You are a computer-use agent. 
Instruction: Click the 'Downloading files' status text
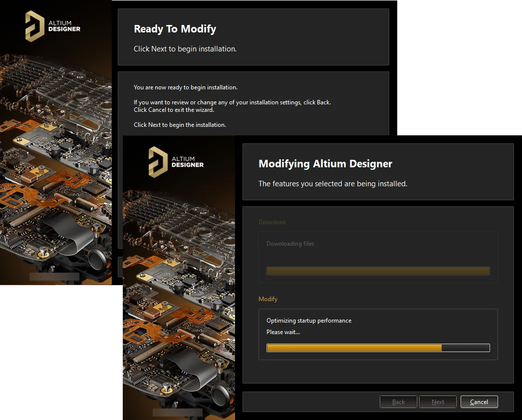290,244
